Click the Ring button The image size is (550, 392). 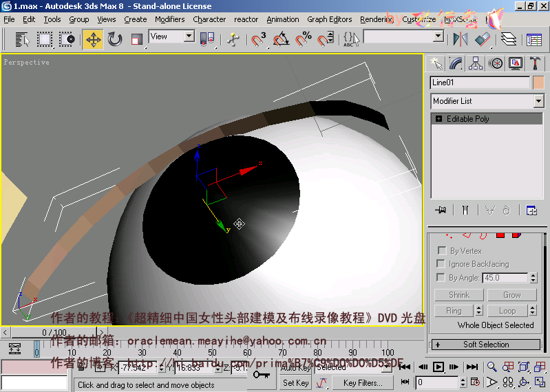[x=454, y=311]
